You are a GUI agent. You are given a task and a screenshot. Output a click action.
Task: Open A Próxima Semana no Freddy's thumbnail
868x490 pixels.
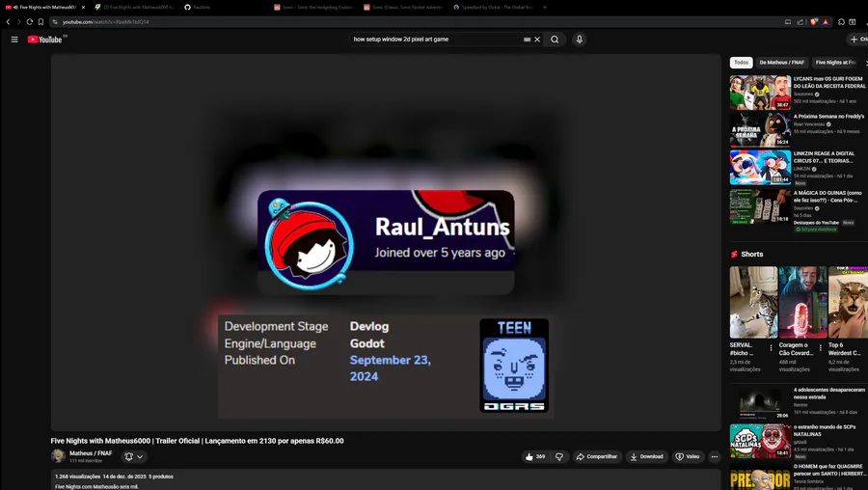760,129
